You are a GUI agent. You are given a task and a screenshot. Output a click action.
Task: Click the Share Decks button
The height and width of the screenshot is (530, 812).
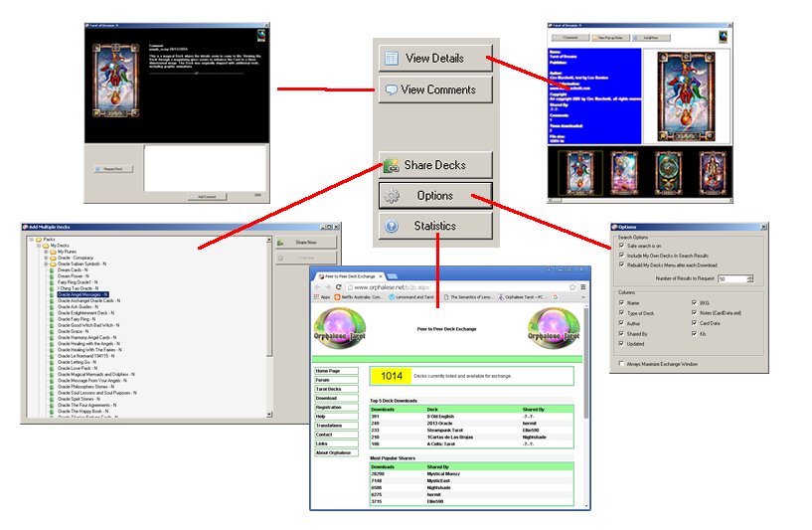(435, 165)
